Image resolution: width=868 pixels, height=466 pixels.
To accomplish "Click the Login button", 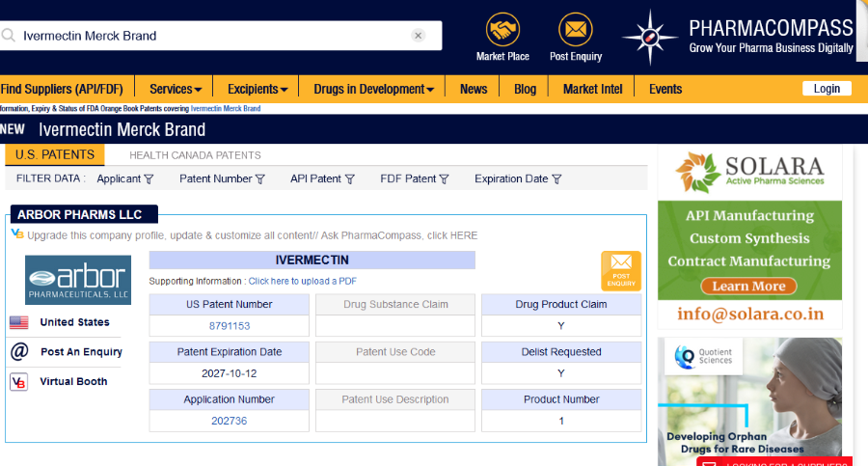I will coord(827,89).
